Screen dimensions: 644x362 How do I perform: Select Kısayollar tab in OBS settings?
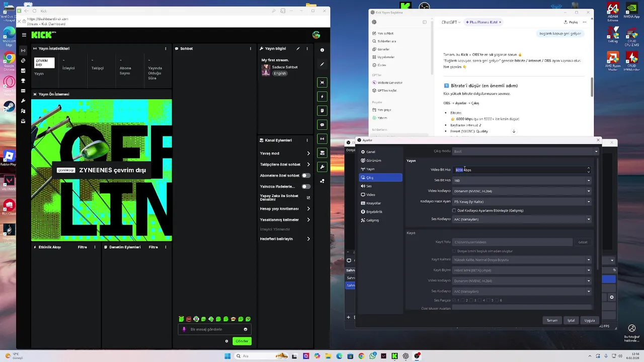380,203
